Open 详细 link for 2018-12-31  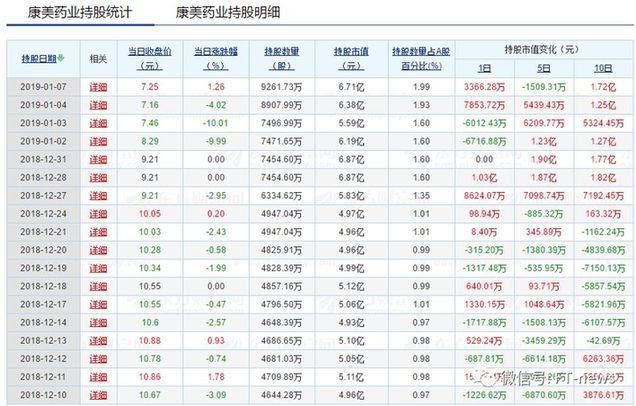tap(98, 159)
